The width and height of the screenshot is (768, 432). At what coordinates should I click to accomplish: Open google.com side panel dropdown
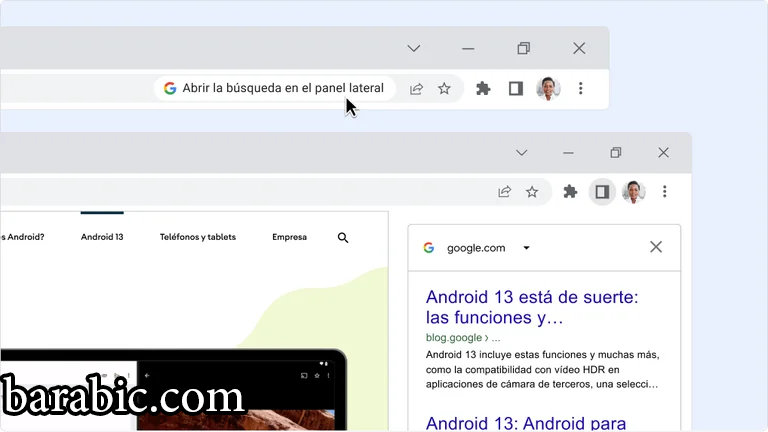(x=527, y=248)
